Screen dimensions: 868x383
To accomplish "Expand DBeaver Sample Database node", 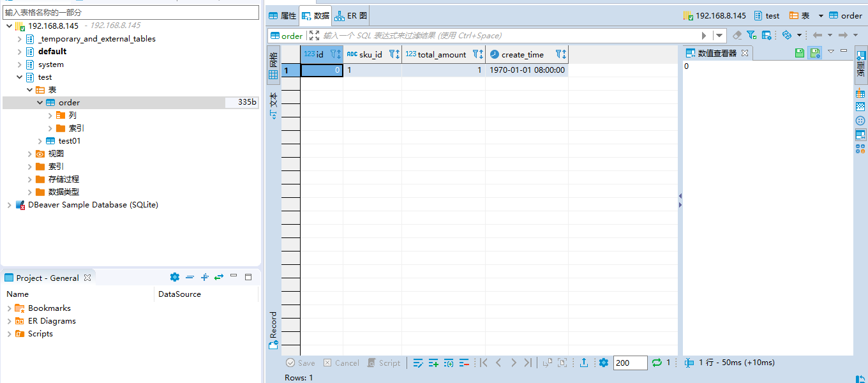I will point(9,205).
